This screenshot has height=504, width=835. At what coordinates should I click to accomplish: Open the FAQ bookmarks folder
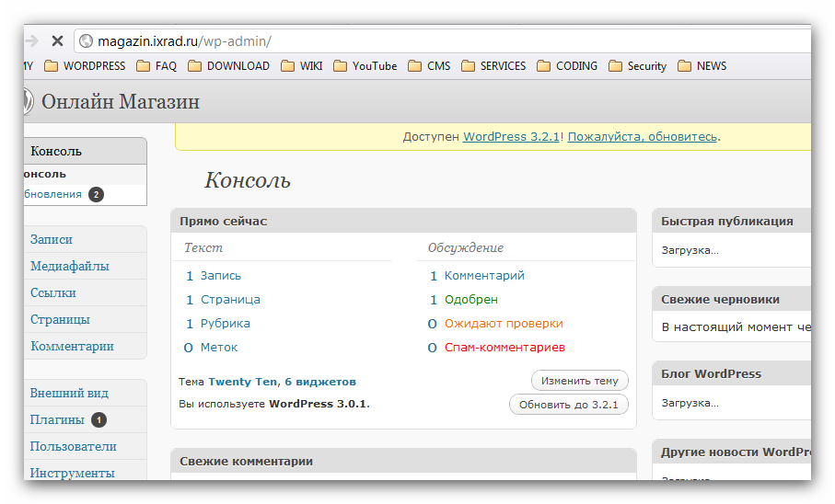pos(157,66)
